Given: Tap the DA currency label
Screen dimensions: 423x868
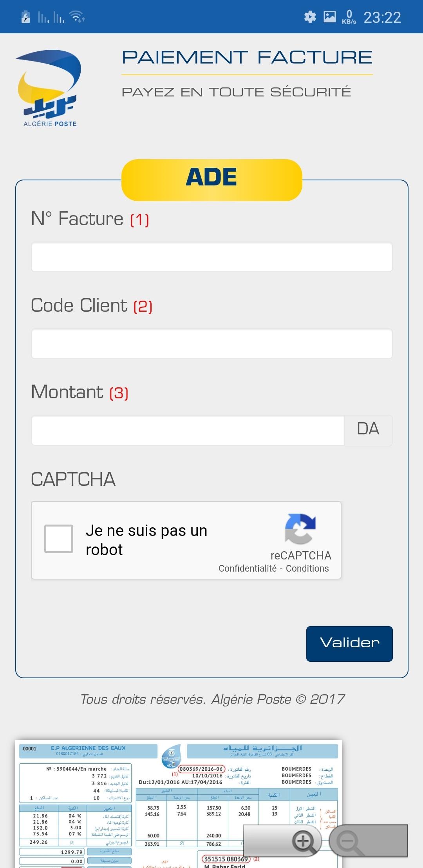Looking at the screenshot, I should click(x=368, y=429).
